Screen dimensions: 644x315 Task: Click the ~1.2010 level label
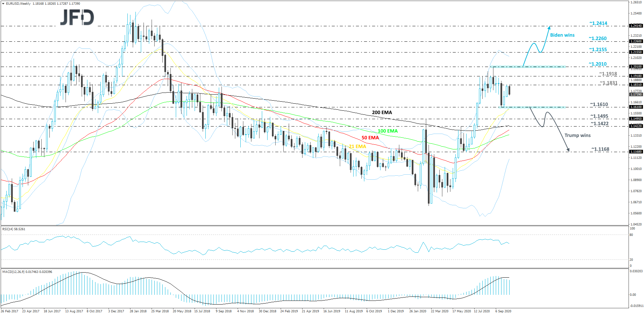pyautogui.click(x=598, y=64)
